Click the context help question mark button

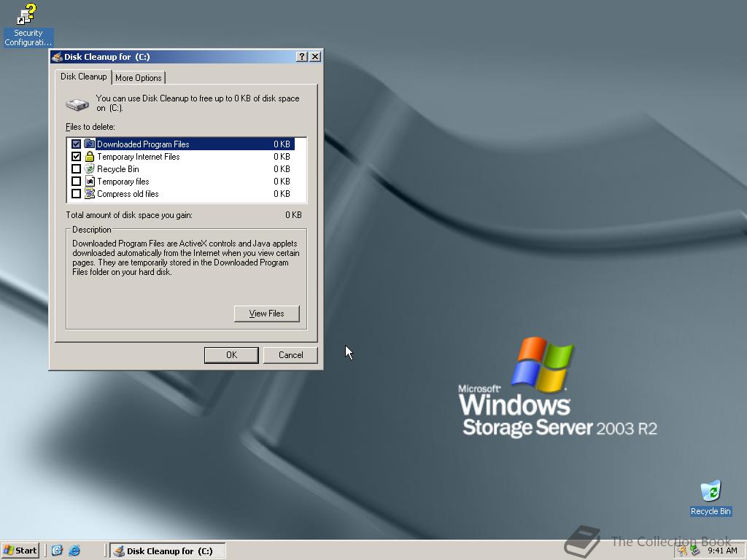[301, 57]
